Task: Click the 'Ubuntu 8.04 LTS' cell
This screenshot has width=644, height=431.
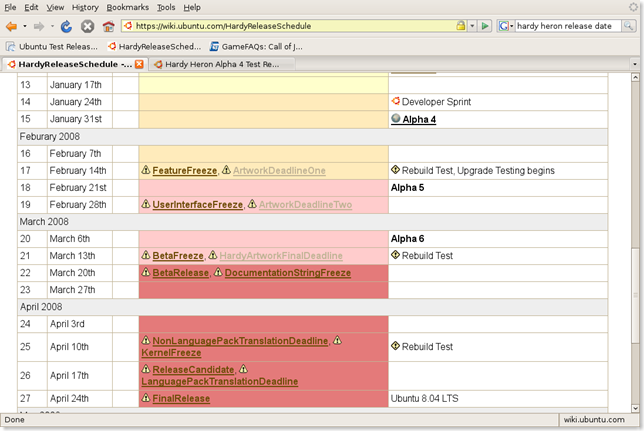Action: (x=498, y=398)
